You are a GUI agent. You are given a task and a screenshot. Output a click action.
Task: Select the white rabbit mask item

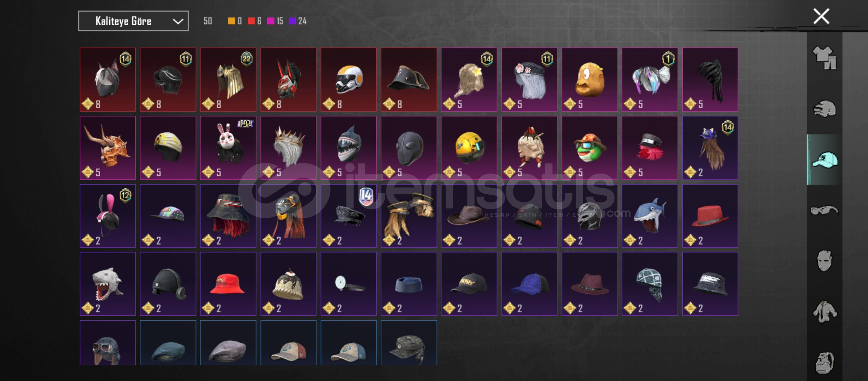click(228, 148)
